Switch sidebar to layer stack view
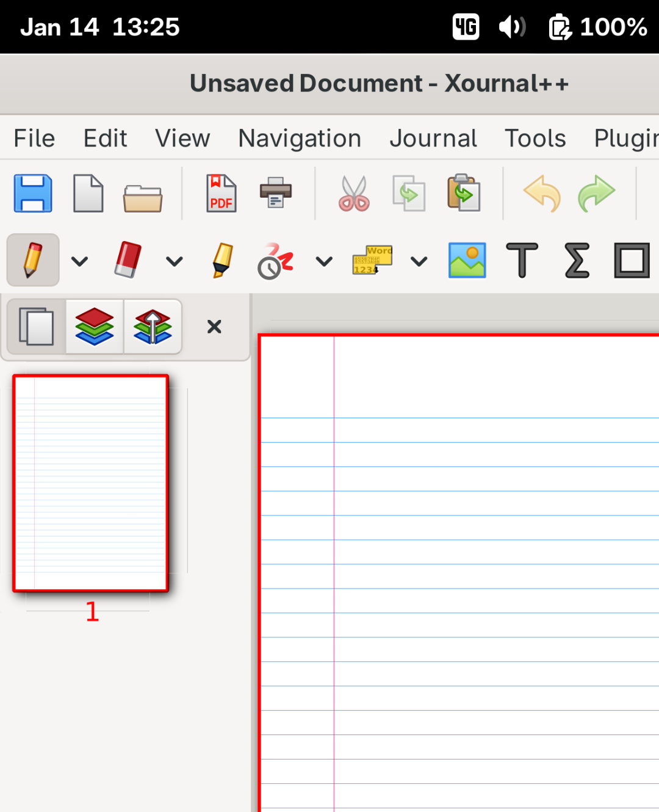Screen dimensions: 659x812 95,327
